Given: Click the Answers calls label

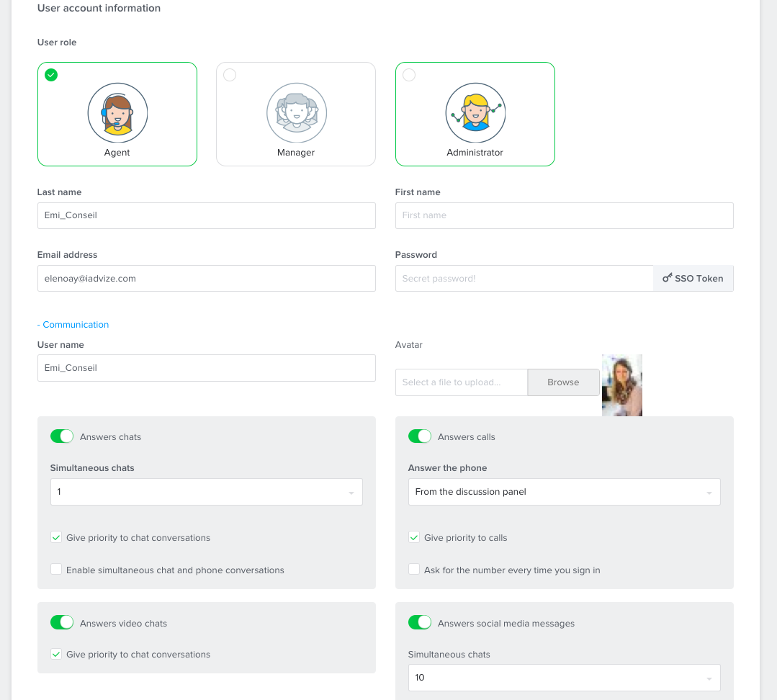Looking at the screenshot, I should click(x=467, y=437).
